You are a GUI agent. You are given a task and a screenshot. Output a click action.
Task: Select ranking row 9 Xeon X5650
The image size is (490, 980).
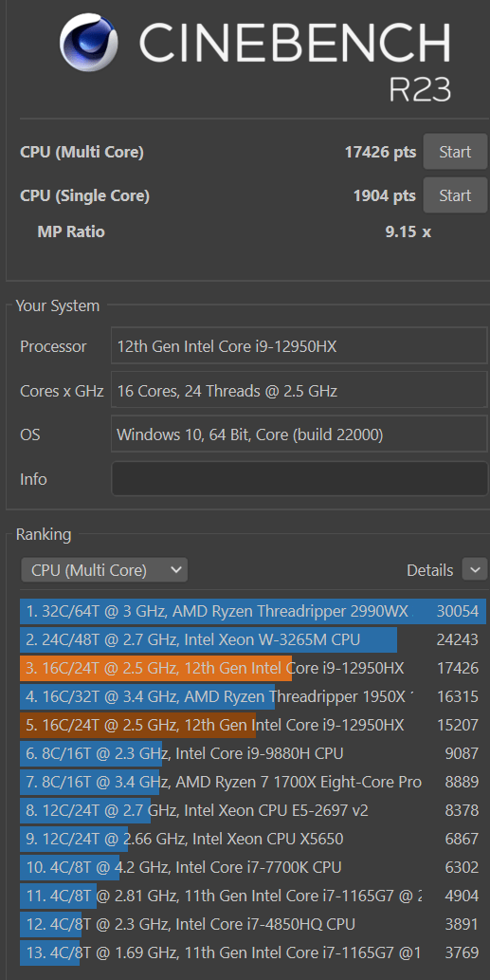pos(253,839)
